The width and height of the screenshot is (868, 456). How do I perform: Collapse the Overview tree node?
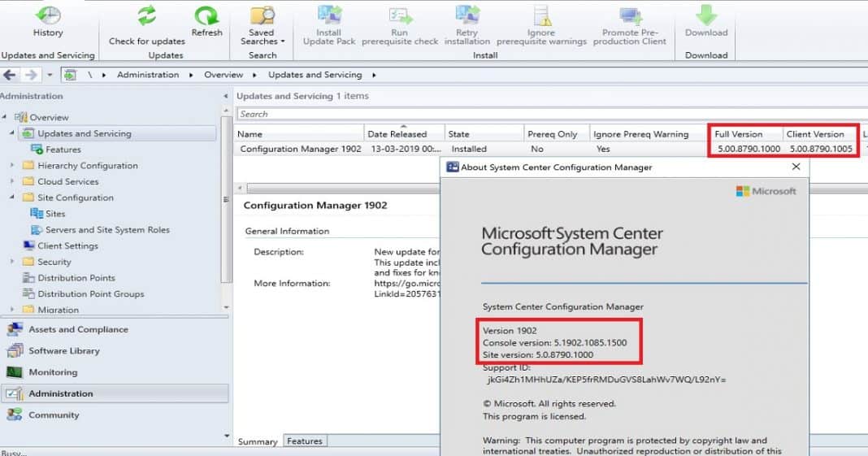(x=4, y=117)
